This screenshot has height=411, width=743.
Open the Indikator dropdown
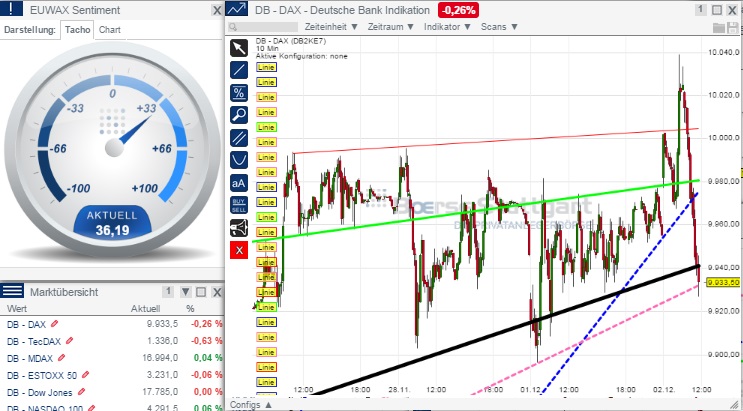click(x=447, y=27)
